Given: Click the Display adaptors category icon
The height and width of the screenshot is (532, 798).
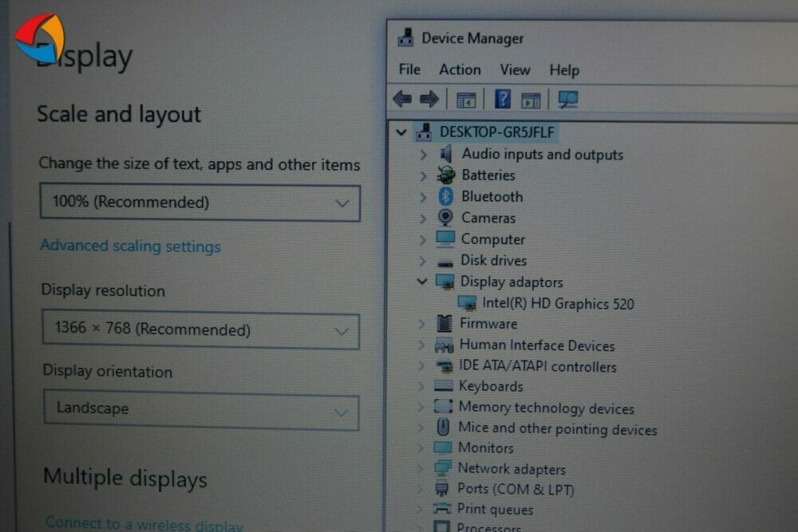Looking at the screenshot, I should coord(444,282).
